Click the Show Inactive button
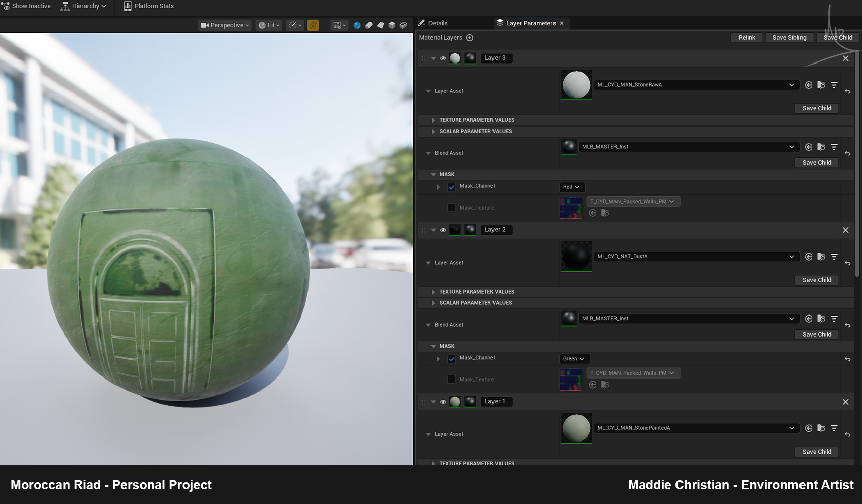862x504 pixels. pos(26,6)
